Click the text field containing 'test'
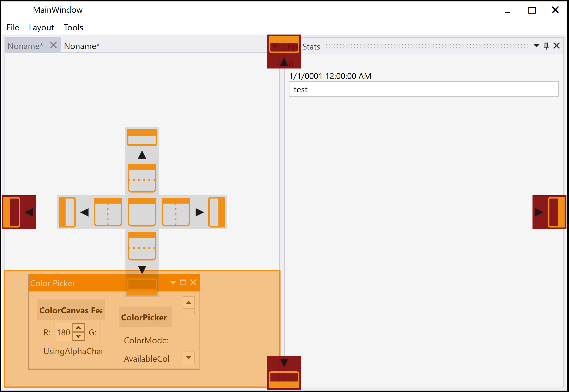 (x=423, y=89)
